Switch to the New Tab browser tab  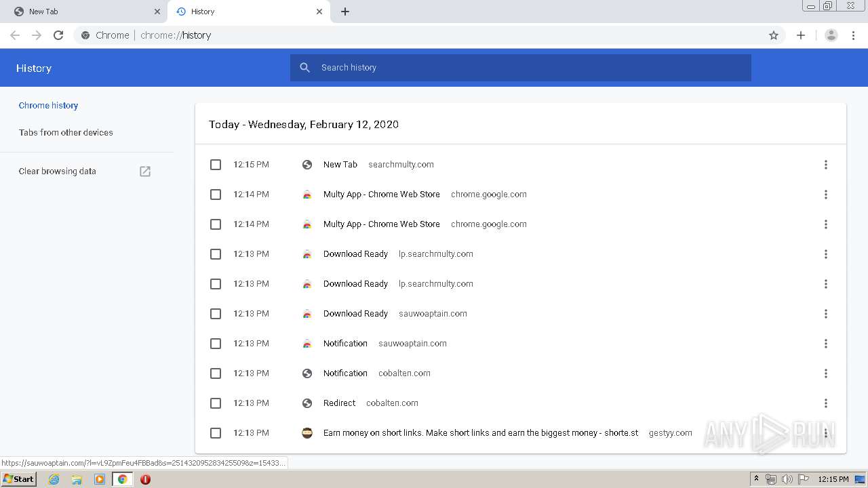click(85, 12)
